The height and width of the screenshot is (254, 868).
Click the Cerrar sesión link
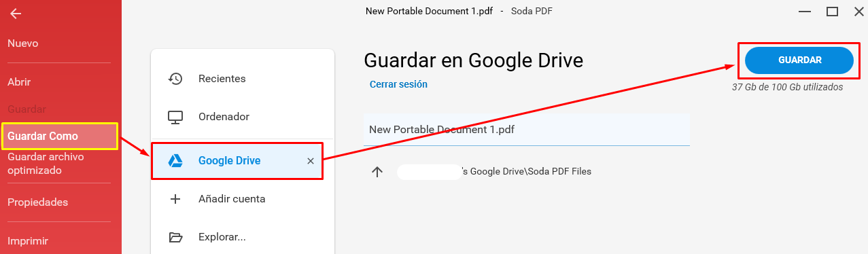click(398, 85)
